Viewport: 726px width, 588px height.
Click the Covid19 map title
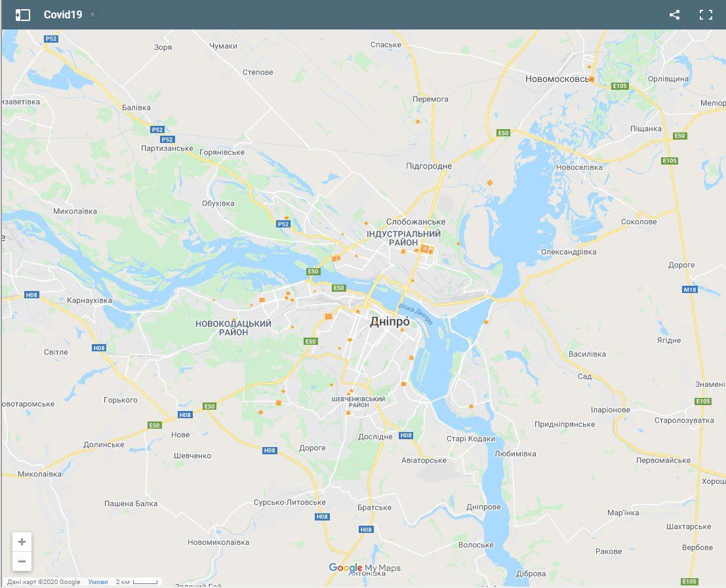point(63,14)
